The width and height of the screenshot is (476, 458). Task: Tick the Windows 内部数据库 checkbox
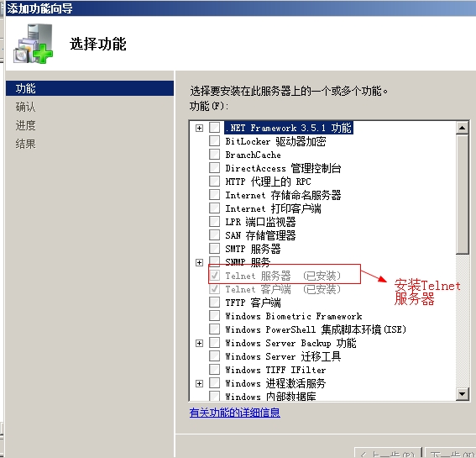[x=214, y=396]
